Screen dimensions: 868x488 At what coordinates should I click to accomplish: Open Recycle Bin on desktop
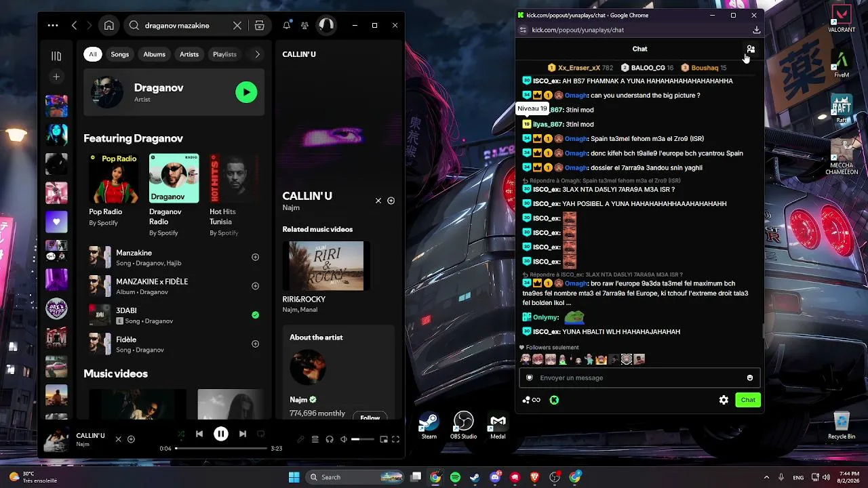point(842,426)
